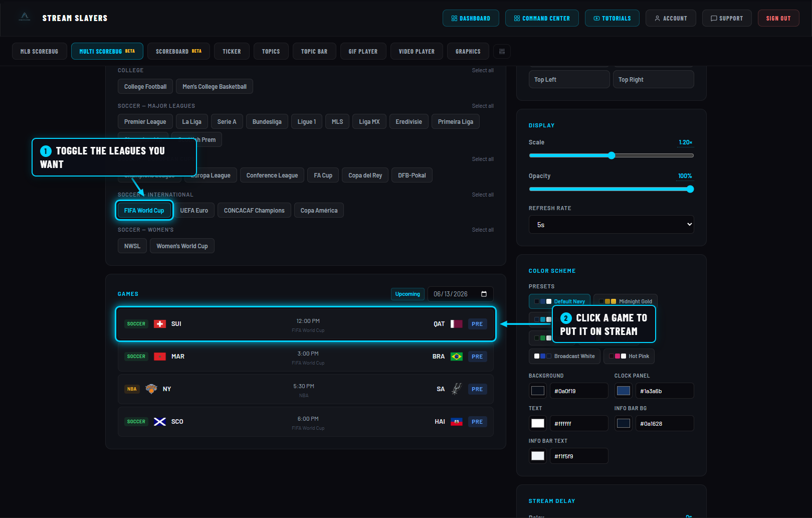This screenshot has height=518, width=812.
Task: Click the Brazil flag icon
Action: 457,357
